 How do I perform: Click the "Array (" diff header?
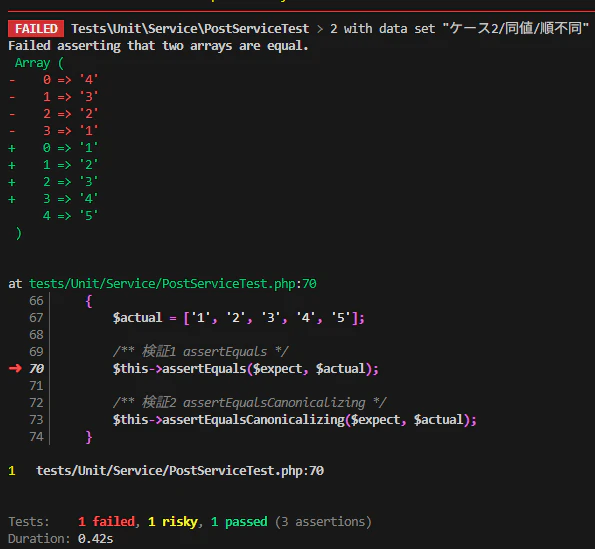tap(39, 63)
